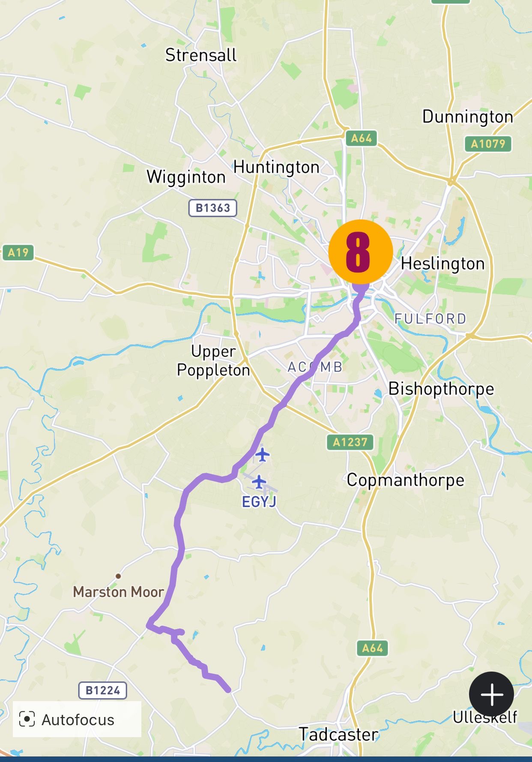Open the black plus add button
Viewport: 532px width, 762px height.
[491, 694]
